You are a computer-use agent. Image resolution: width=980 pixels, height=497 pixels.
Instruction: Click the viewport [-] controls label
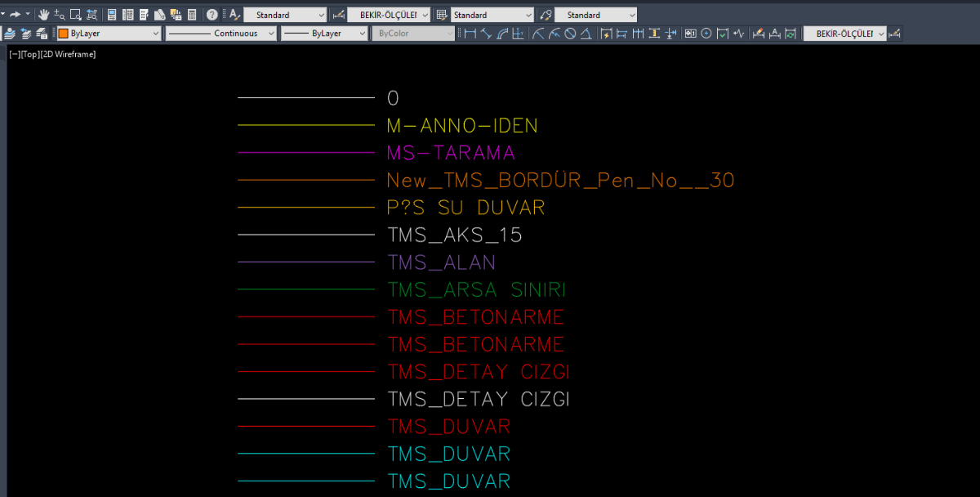point(14,54)
